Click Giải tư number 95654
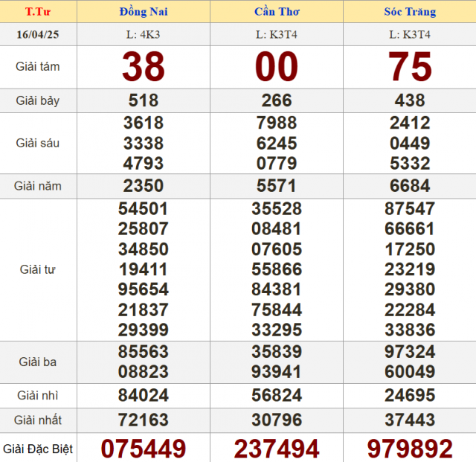 click(144, 289)
